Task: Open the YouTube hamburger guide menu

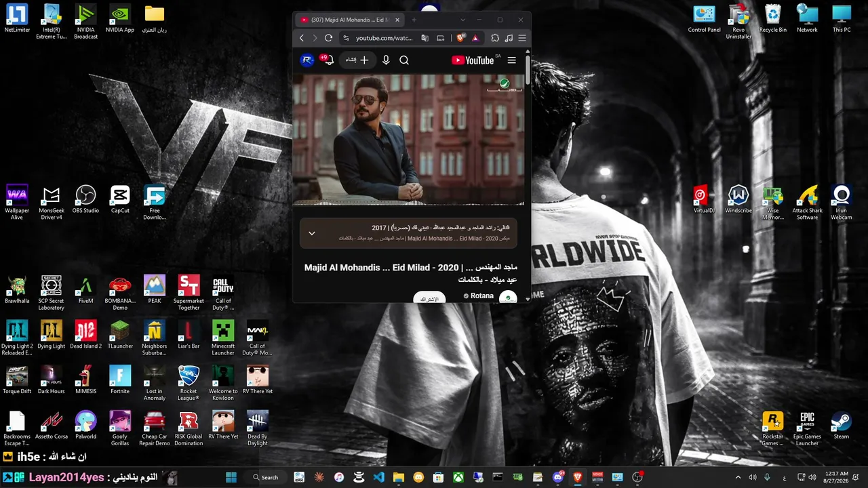Action: 512,60
